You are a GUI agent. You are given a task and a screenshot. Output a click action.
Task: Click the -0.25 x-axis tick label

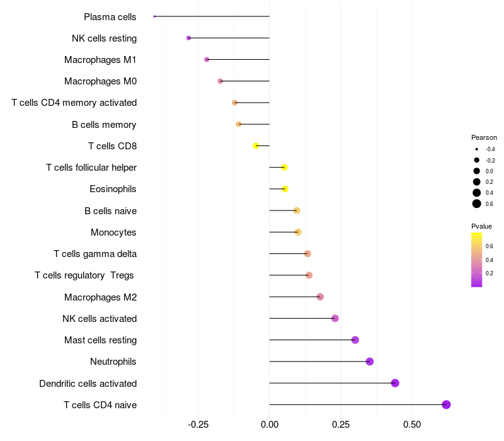click(198, 424)
